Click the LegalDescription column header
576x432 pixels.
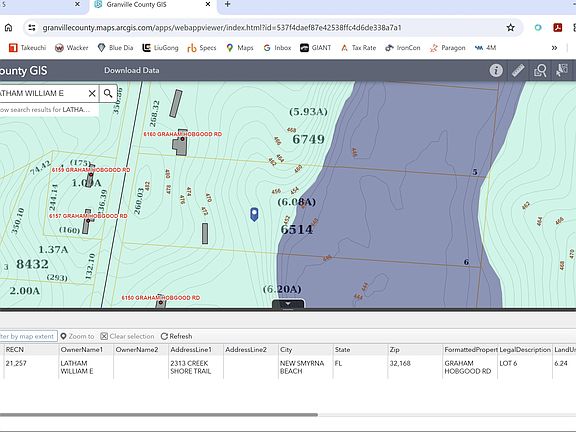pyautogui.click(x=525, y=350)
